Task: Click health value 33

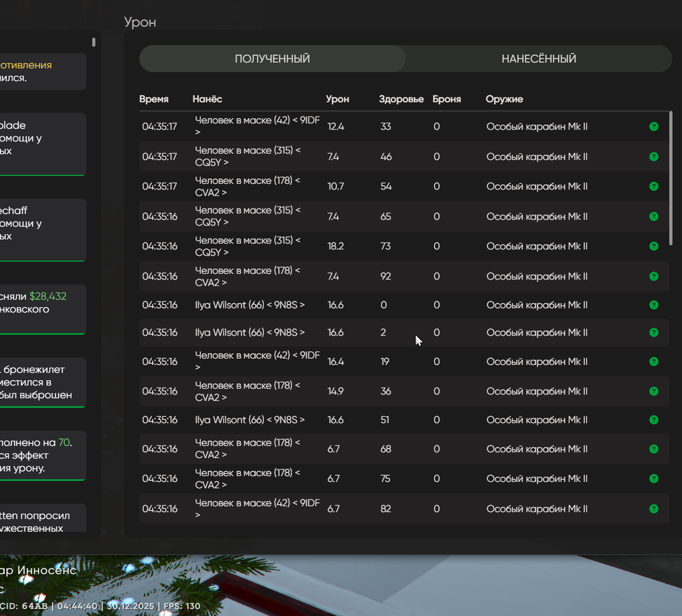Action: [x=386, y=127]
